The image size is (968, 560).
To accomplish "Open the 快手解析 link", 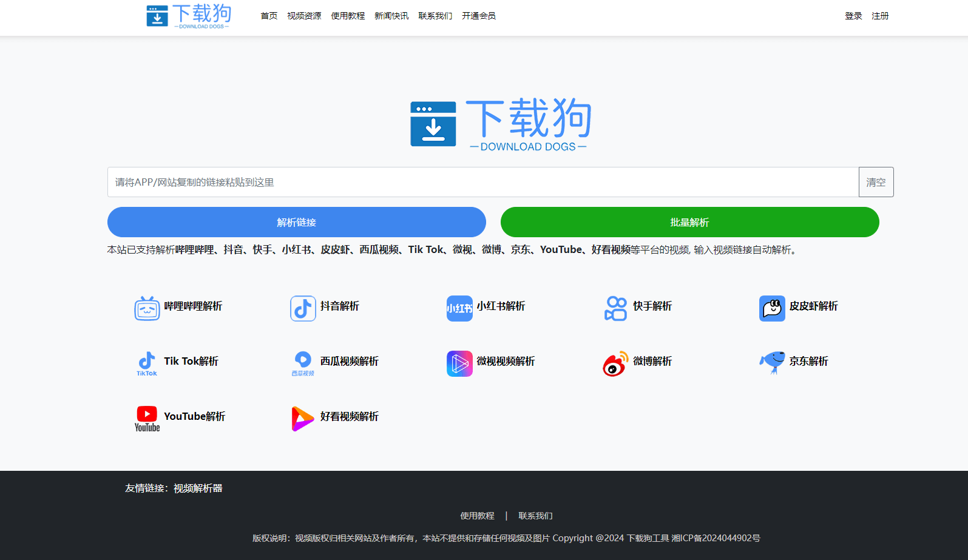I will coord(652,306).
